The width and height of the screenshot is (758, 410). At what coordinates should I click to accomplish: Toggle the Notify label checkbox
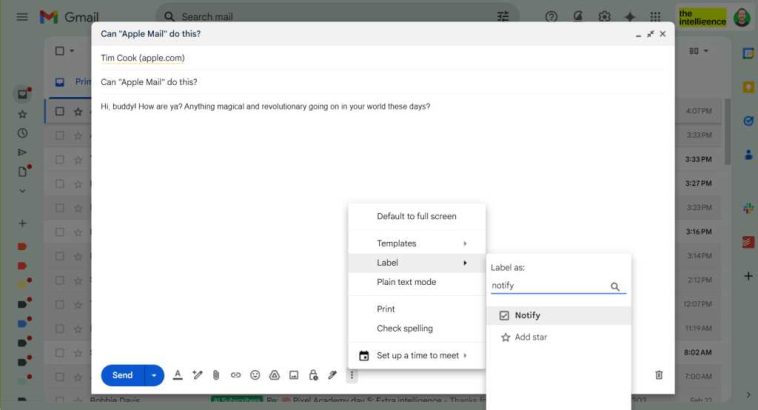[x=504, y=315]
